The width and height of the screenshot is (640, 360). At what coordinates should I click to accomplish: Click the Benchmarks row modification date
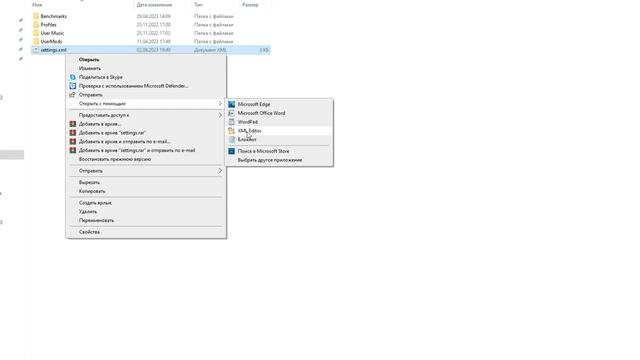(153, 16)
